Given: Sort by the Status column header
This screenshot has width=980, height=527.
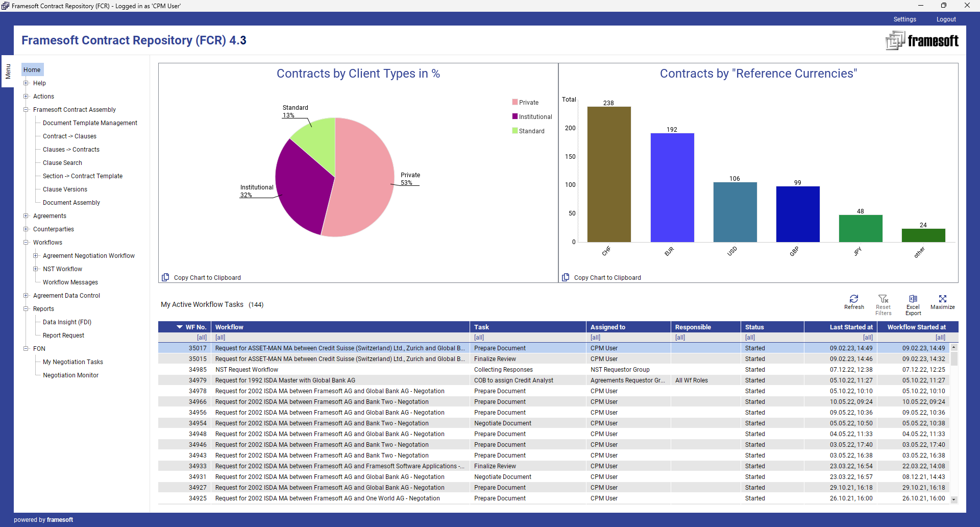Looking at the screenshot, I should (772, 327).
